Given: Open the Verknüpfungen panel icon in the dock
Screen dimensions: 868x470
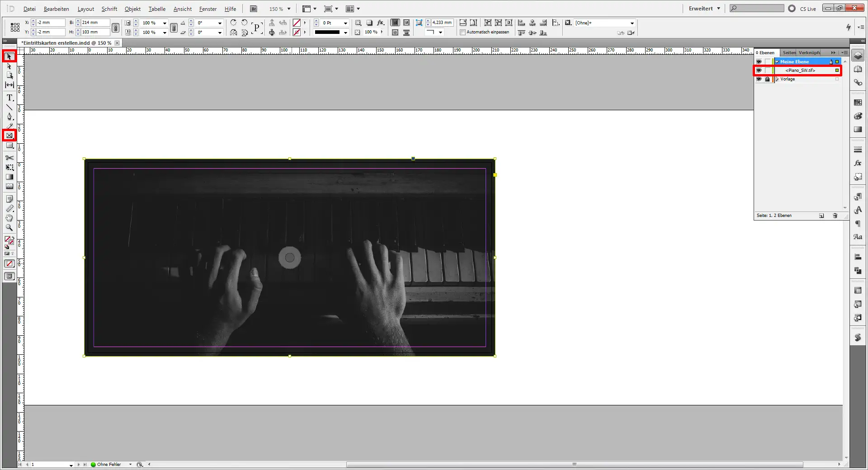Looking at the screenshot, I should 858,83.
